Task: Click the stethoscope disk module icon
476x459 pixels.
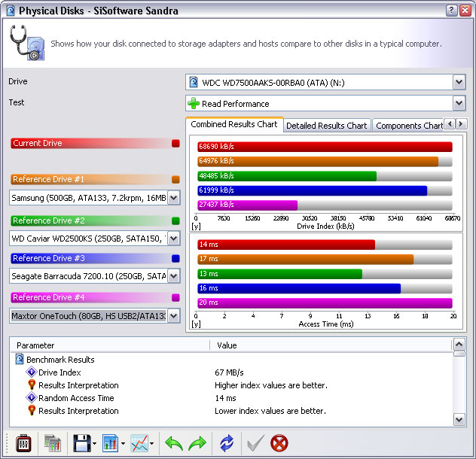Action: pos(27,43)
